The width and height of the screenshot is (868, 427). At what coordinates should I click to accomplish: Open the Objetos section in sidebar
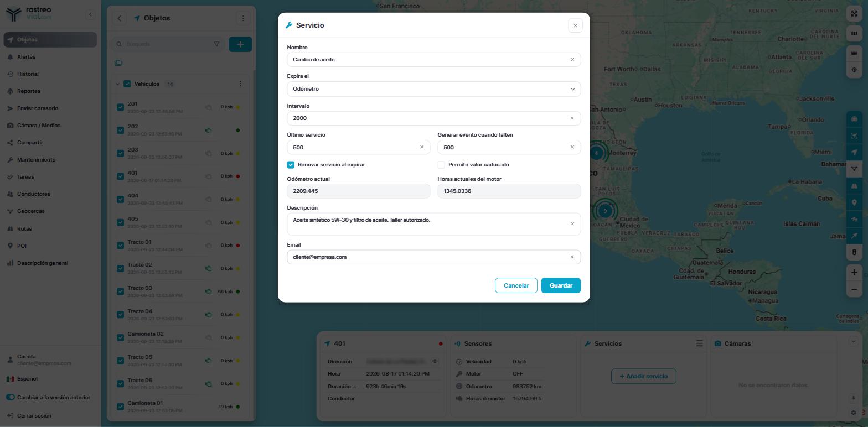50,40
